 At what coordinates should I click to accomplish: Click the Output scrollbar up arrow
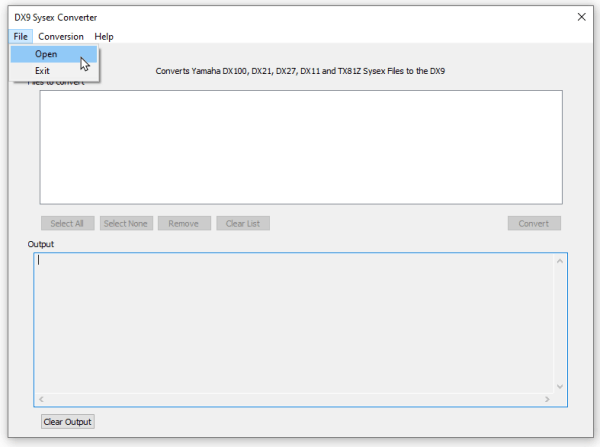click(560, 262)
